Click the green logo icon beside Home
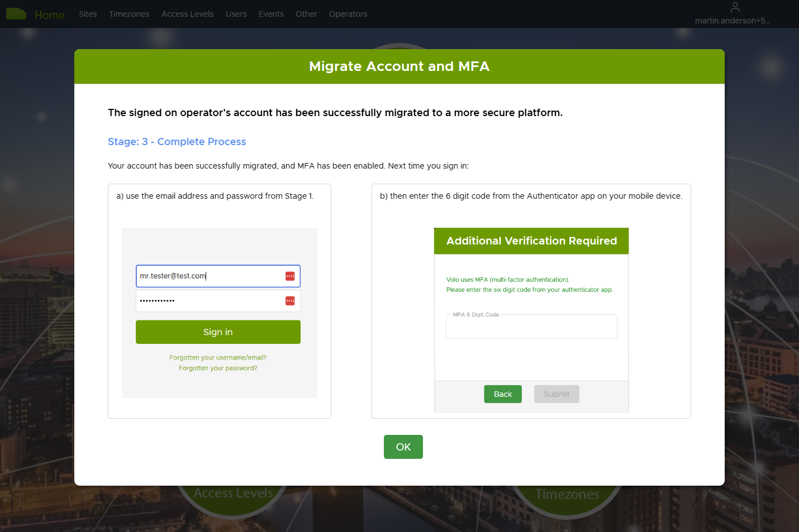The height and width of the screenshot is (532, 799). coord(16,14)
